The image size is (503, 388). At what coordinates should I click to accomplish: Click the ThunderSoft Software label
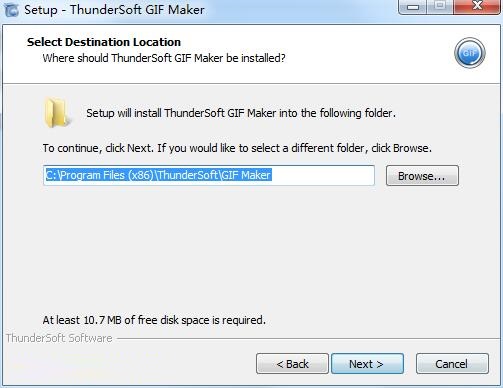pos(59,338)
